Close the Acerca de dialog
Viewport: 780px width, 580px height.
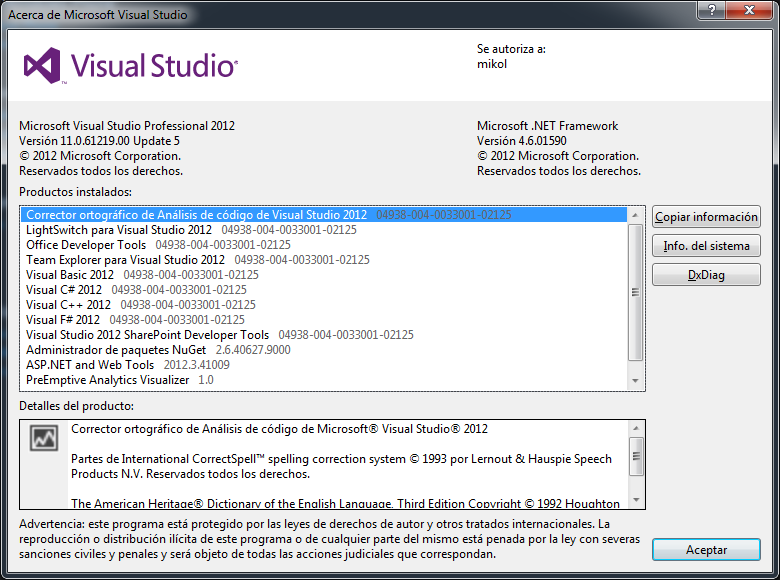749,9
